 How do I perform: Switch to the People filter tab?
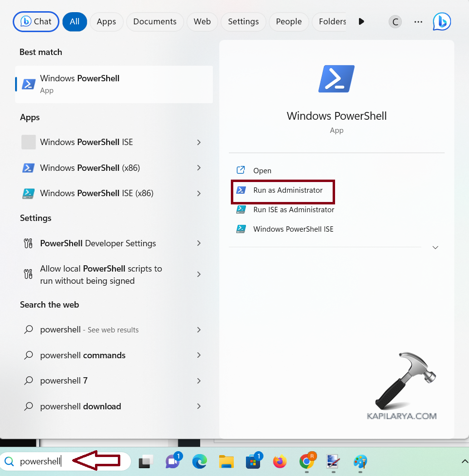tap(289, 21)
